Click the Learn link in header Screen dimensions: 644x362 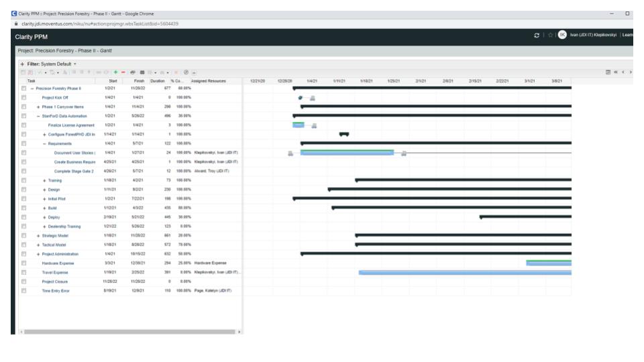(628, 35)
